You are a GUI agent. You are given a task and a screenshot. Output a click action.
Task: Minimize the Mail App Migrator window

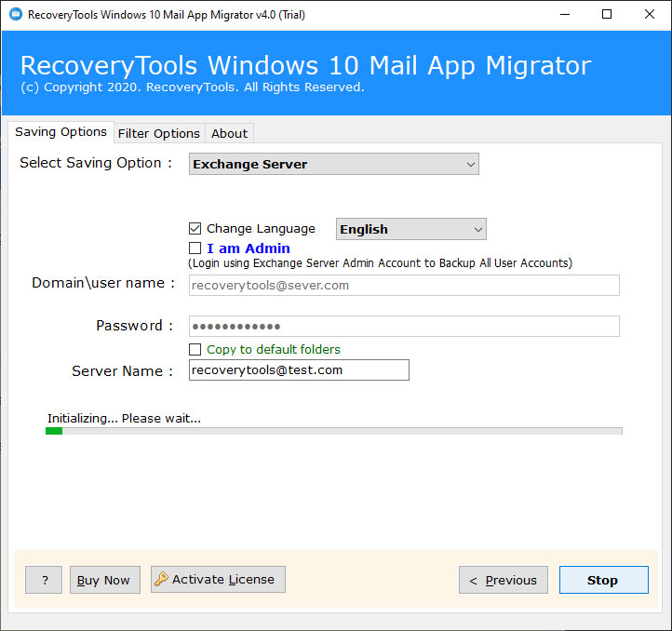click(565, 15)
